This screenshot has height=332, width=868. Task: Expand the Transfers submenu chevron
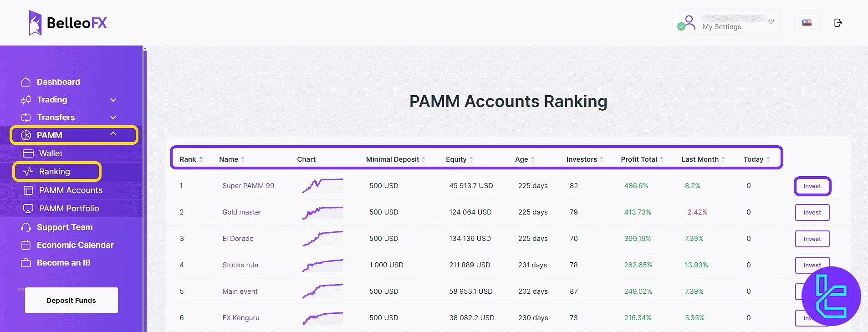pyautogui.click(x=113, y=117)
